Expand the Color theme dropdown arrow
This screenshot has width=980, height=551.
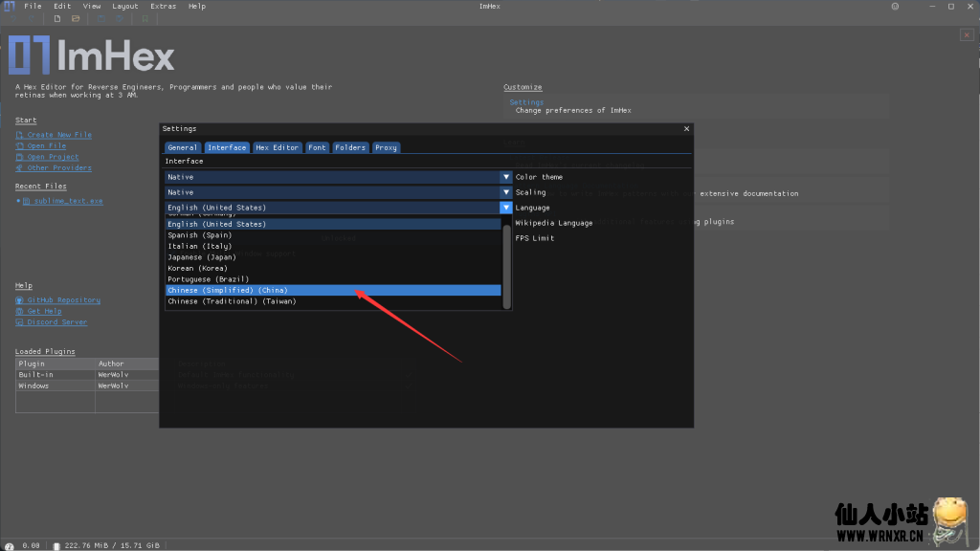pos(506,177)
